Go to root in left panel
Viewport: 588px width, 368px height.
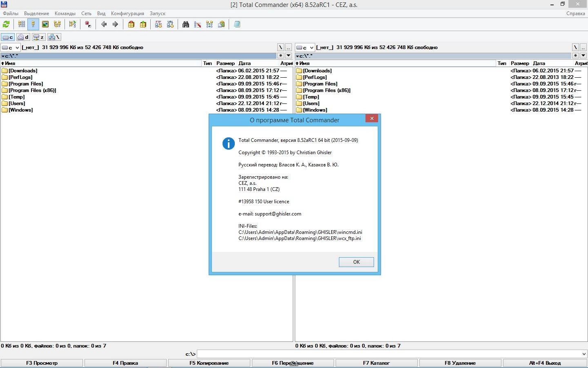pyautogui.click(x=281, y=47)
